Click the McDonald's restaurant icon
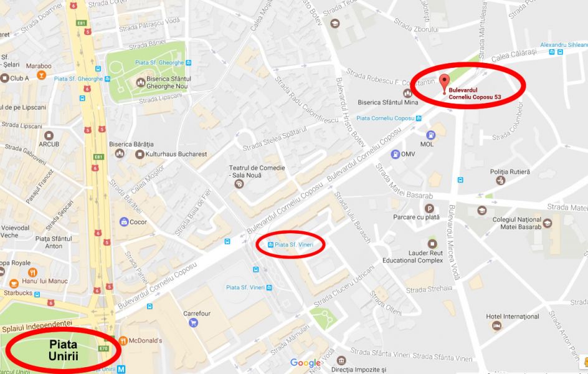The image size is (588, 374). point(123,340)
